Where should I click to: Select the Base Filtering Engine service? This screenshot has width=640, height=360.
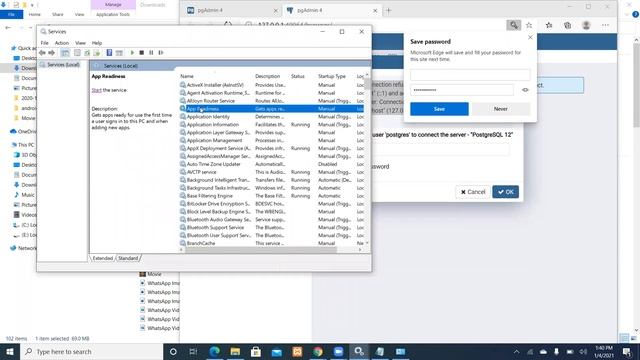pos(271,196)
